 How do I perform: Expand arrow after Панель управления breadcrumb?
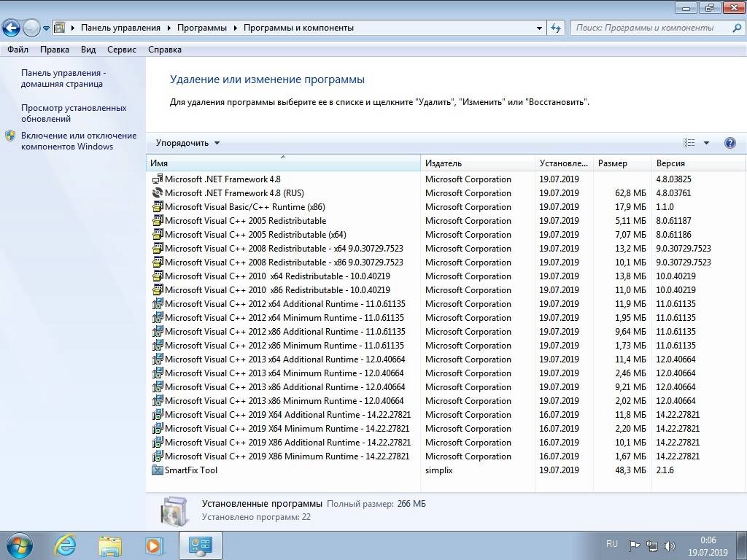(169, 28)
